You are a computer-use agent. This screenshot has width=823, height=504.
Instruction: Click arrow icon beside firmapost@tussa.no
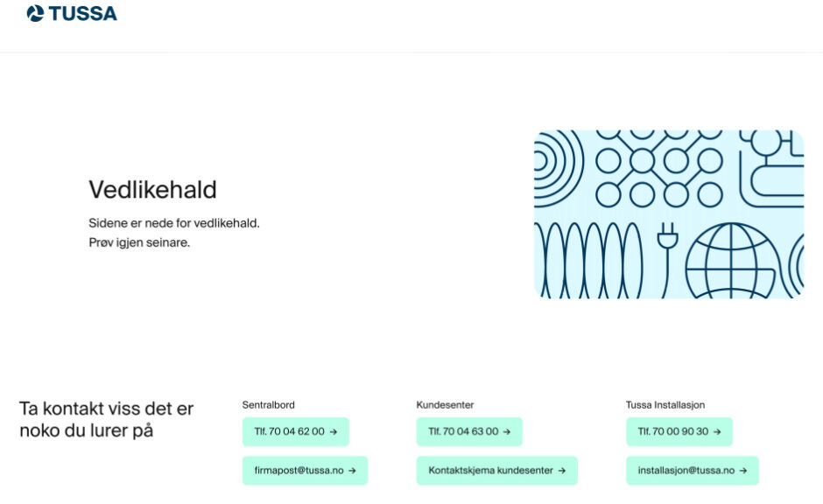pyautogui.click(x=352, y=471)
